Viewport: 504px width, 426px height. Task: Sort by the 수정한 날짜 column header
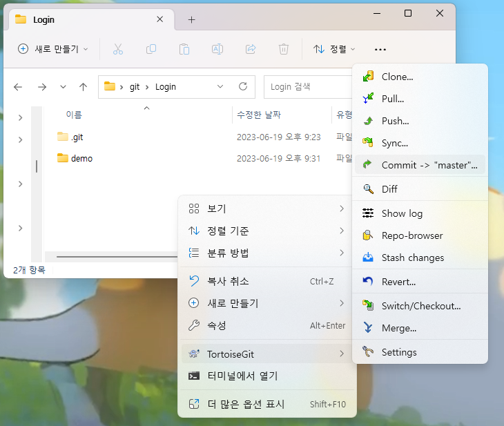coord(259,115)
